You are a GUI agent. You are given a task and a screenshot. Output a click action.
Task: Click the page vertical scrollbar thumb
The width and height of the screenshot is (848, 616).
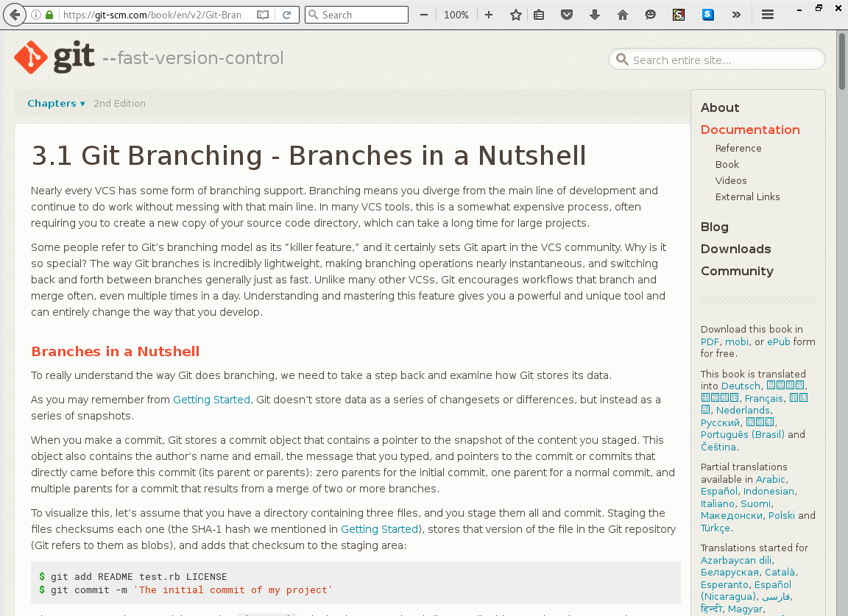842,62
